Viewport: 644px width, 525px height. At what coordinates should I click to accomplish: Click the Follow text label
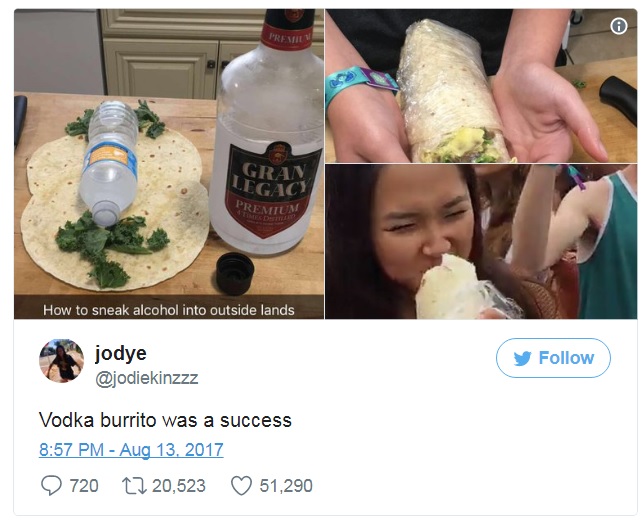566,358
